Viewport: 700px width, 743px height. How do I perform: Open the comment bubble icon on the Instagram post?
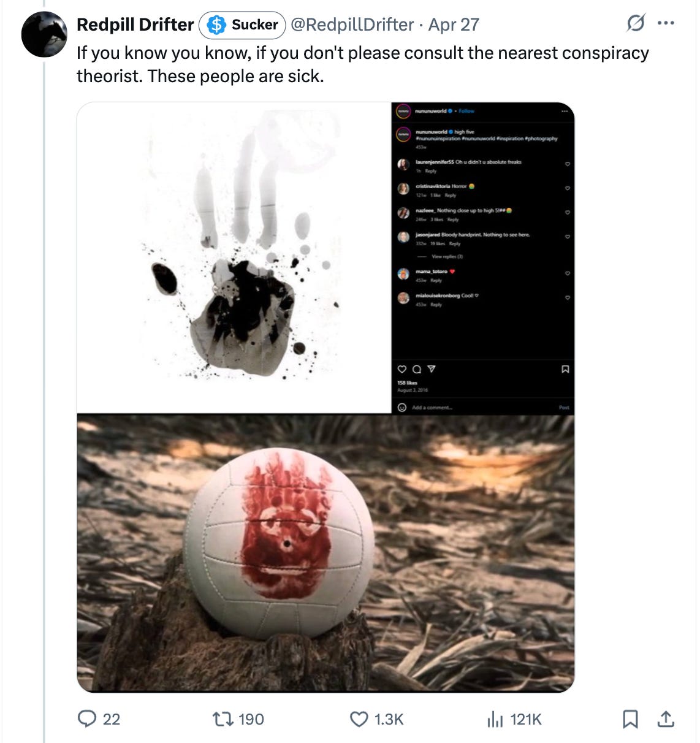[x=416, y=369]
